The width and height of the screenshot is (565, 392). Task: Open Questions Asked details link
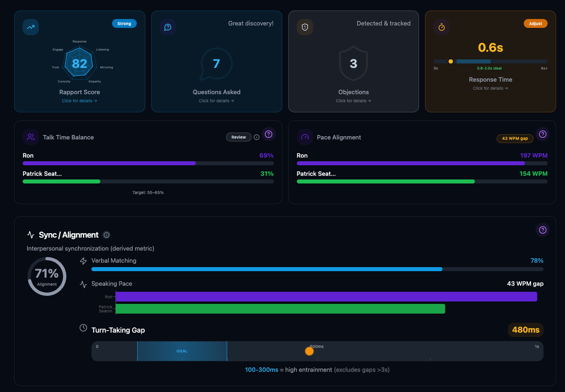tap(216, 101)
